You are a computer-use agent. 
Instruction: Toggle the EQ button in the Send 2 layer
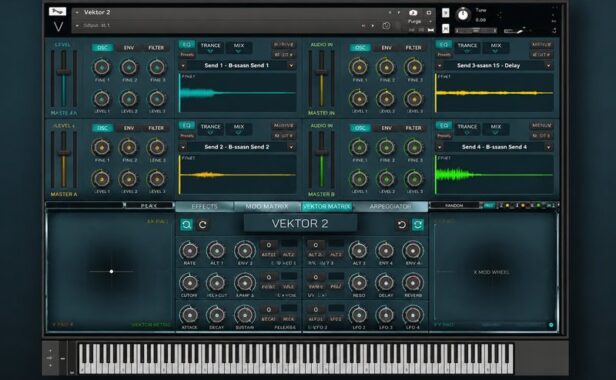pyautogui.click(x=187, y=125)
